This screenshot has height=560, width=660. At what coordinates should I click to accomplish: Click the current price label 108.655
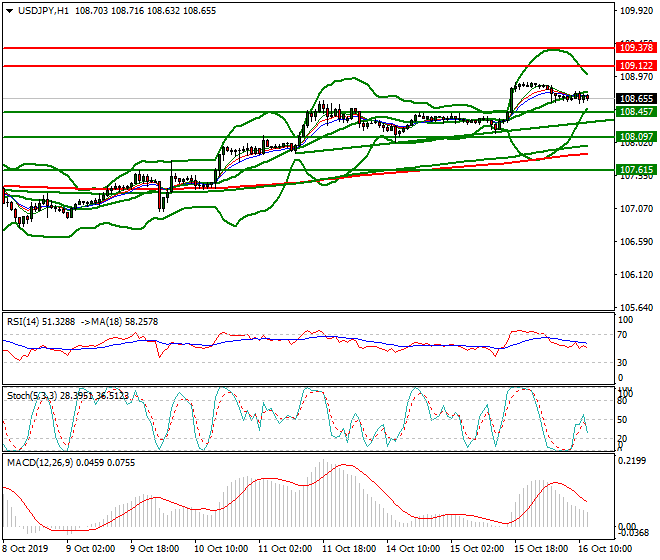636,99
